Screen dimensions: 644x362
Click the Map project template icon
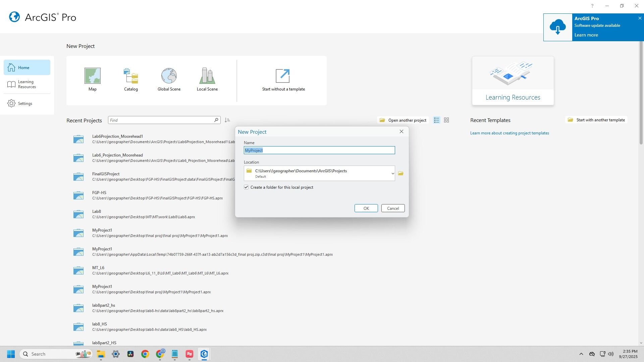[x=92, y=76]
